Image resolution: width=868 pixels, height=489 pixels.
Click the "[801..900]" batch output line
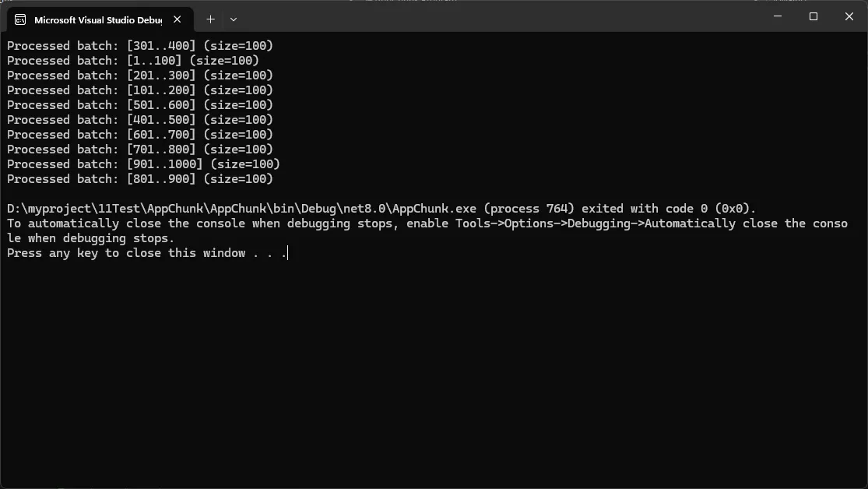(x=140, y=179)
